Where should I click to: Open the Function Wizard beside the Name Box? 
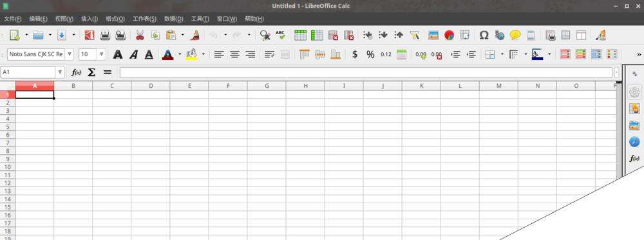tap(77, 72)
